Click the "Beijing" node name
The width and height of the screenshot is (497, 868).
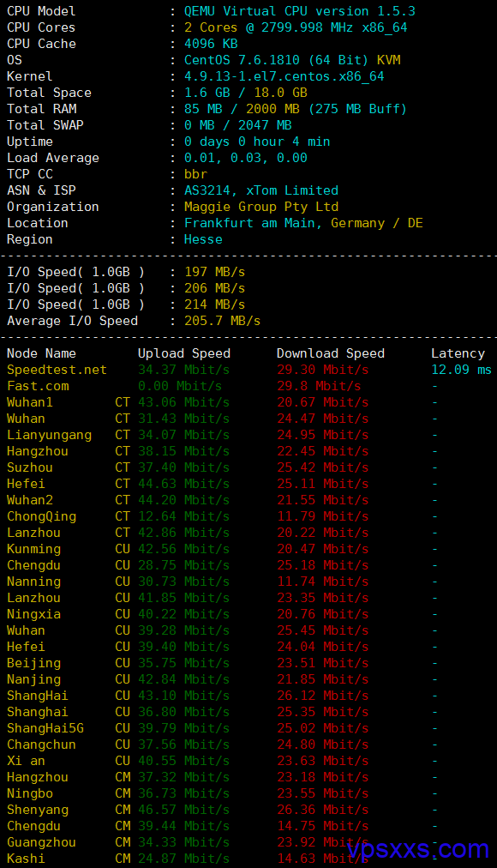pos(33,663)
